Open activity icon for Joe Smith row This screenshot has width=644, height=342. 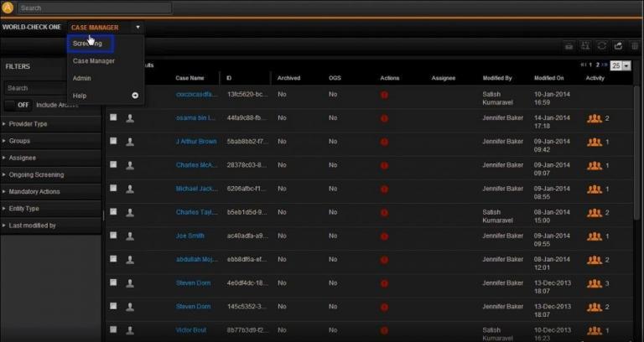click(x=594, y=236)
